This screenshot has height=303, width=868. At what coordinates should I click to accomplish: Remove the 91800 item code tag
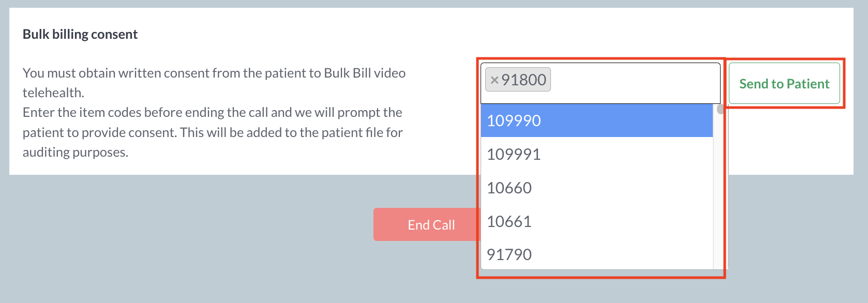point(494,80)
